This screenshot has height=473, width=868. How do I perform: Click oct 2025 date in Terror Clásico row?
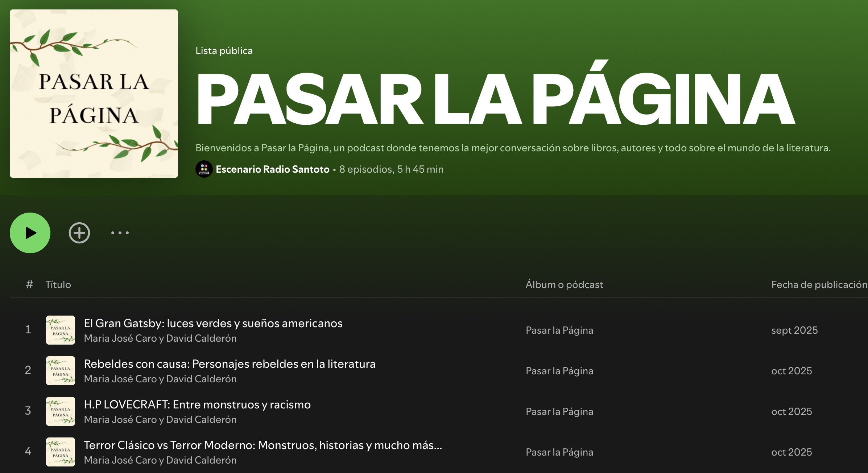click(x=791, y=452)
